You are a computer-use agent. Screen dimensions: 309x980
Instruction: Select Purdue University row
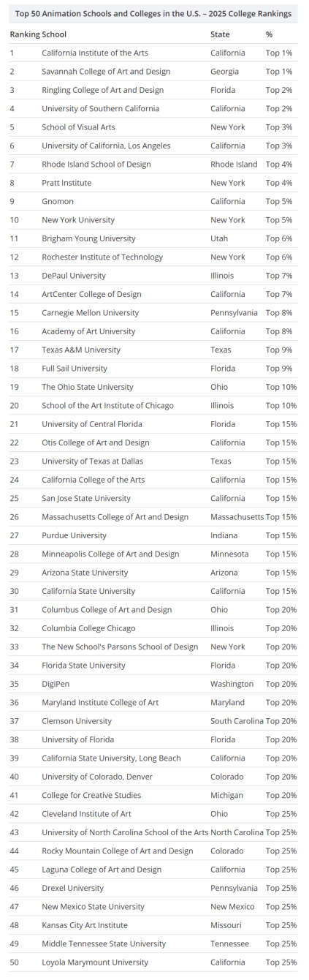point(153,535)
